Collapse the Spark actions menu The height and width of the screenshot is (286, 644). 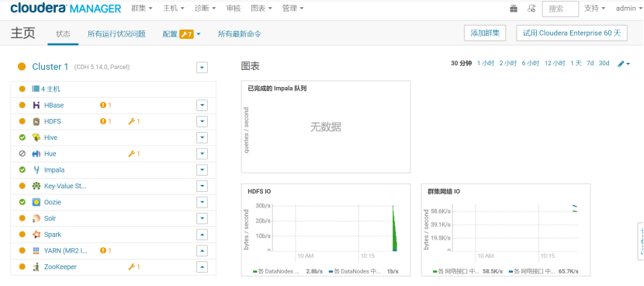(202, 235)
